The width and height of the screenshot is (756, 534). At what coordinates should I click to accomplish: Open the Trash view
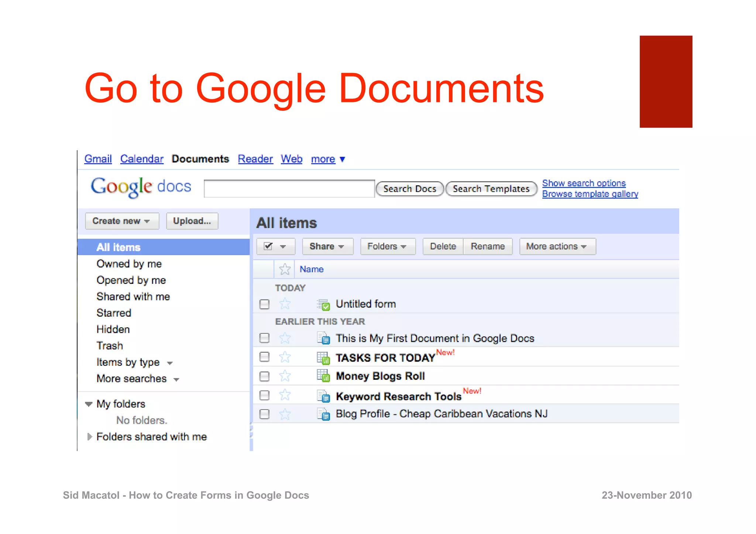[x=110, y=346]
